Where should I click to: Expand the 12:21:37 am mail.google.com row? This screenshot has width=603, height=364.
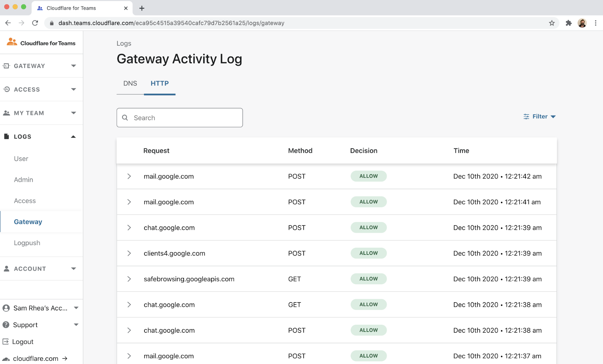coord(129,356)
